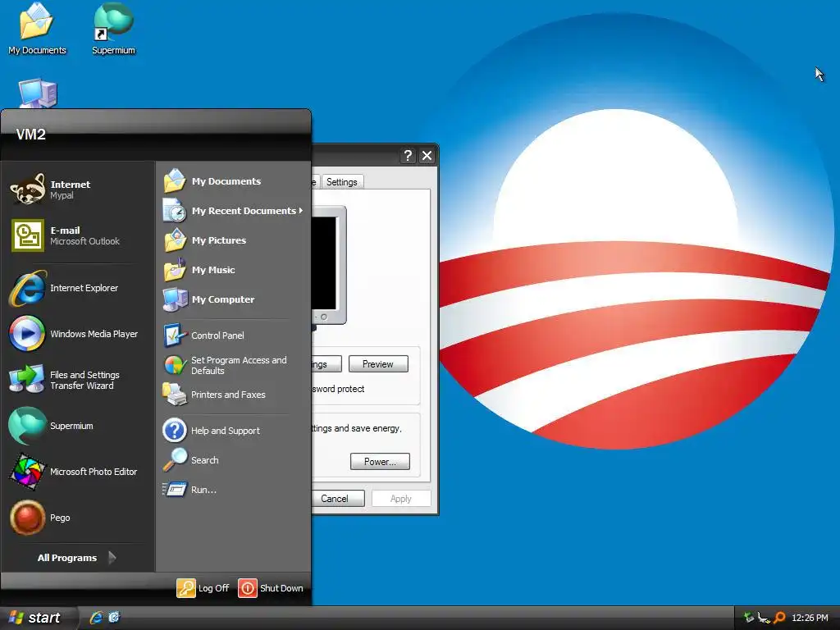Click second Quick Launch icon beside Internet Explorer
The image size is (840, 630).
point(113,618)
